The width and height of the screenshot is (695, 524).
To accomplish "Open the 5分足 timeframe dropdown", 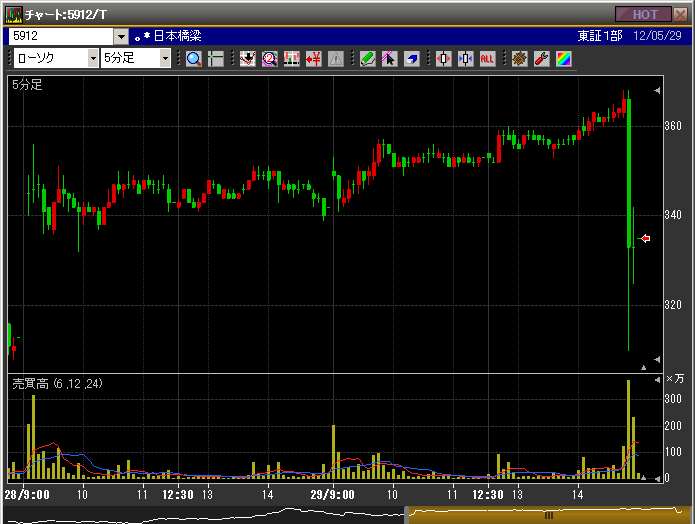I will pos(165,58).
